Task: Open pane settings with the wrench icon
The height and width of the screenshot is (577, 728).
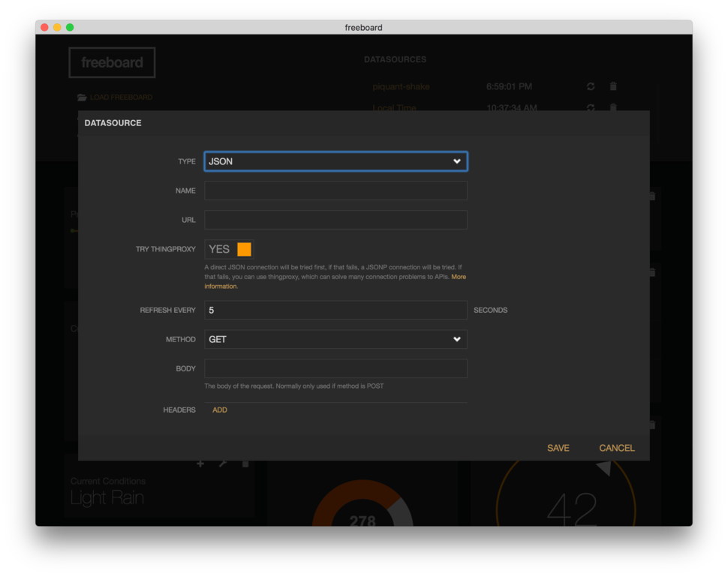Action: coord(222,464)
